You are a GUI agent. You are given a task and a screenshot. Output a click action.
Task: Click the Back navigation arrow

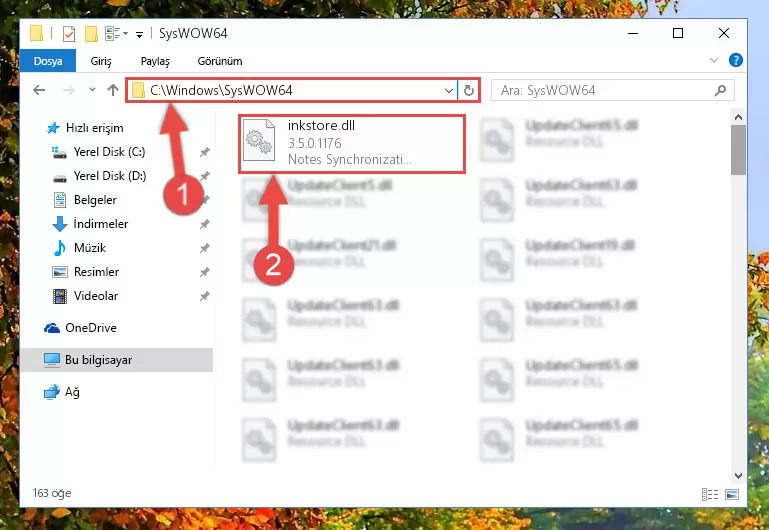coord(39,90)
